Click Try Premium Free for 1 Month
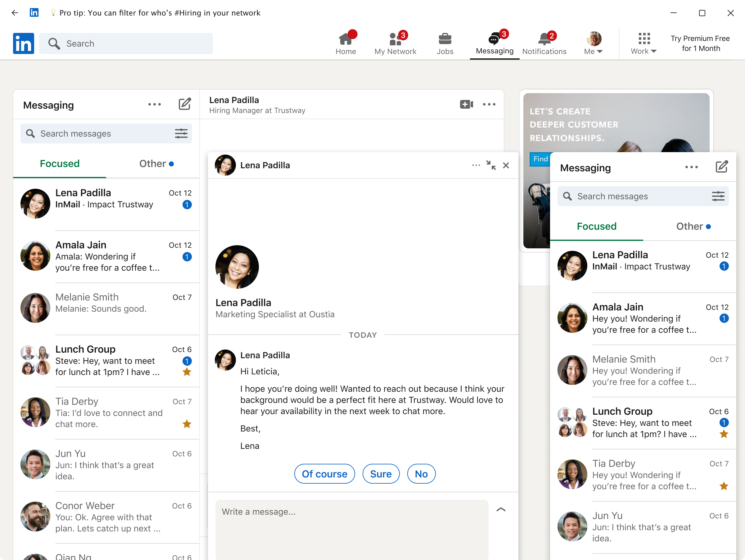Screen dimensions: 745x560 click(x=700, y=43)
